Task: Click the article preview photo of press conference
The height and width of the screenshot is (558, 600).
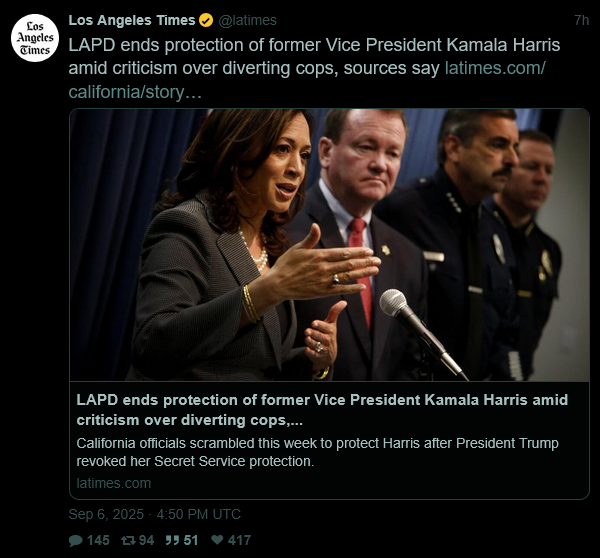Action: point(329,245)
